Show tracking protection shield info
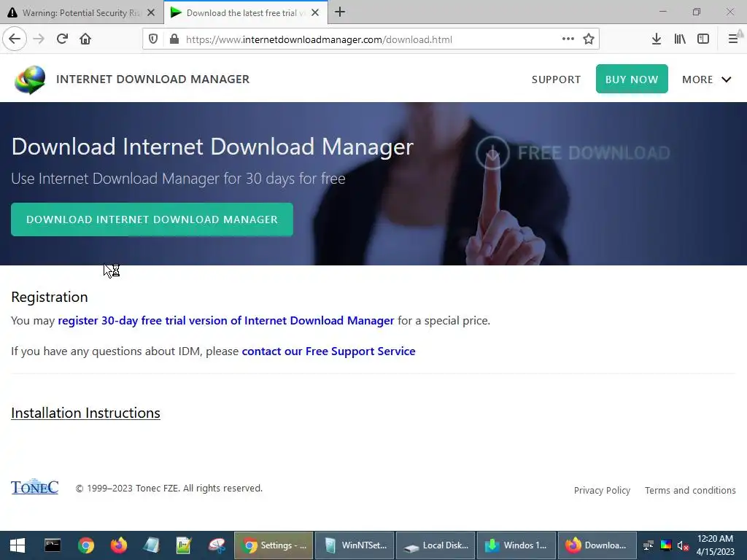Viewport: 747px width, 560px height. tap(153, 39)
